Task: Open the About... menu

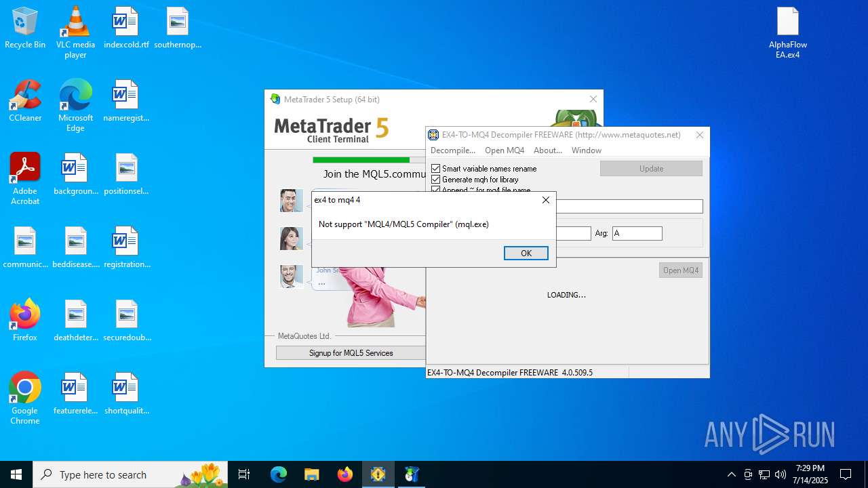Action: click(x=548, y=150)
